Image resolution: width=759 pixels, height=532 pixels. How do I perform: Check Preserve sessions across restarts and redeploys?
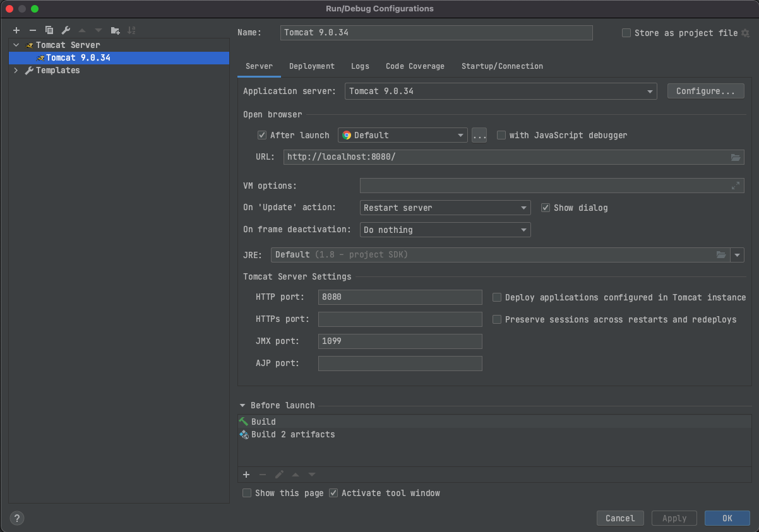point(497,319)
